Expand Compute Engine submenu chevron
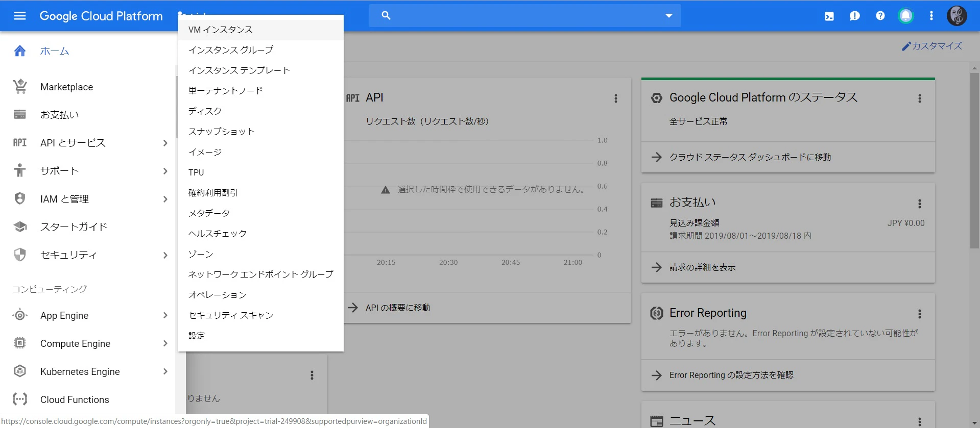The height and width of the screenshot is (428, 980). tap(165, 343)
